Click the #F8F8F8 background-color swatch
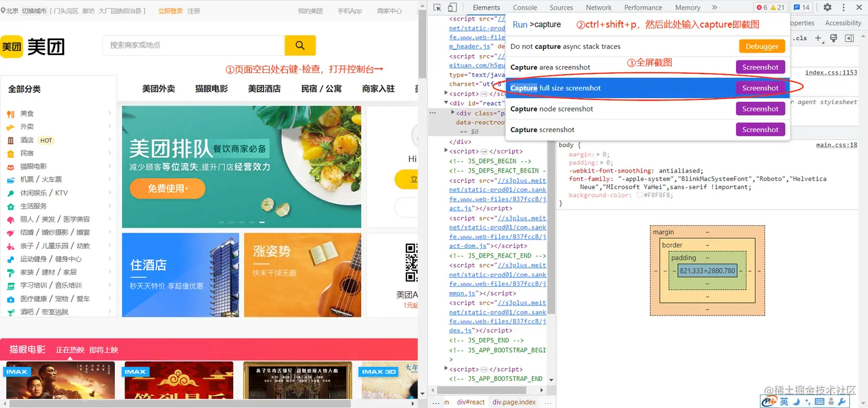Screen dimensions: 868x408 pos(640,195)
